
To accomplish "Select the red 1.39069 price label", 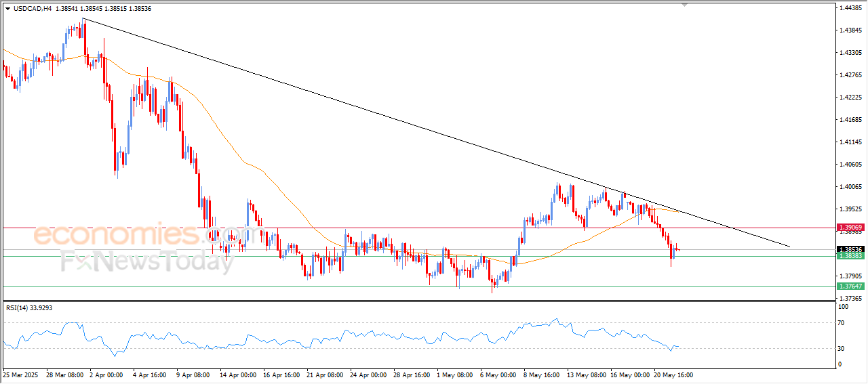I will [x=850, y=227].
